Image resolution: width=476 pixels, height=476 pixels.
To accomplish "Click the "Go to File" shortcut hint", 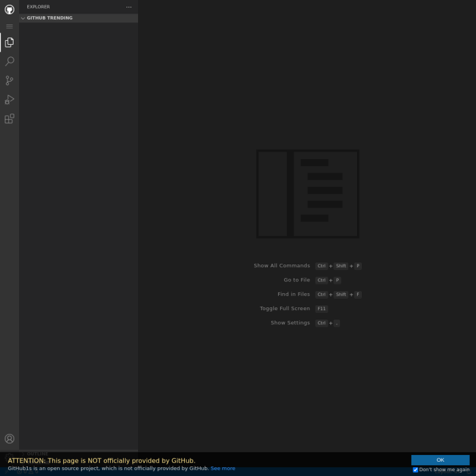I will click(x=296, y=280).
